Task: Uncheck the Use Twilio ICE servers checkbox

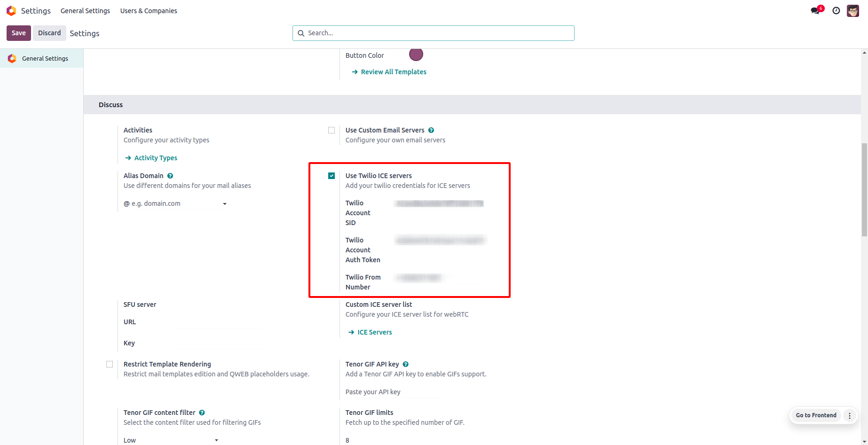Action: tap(331, 176)
